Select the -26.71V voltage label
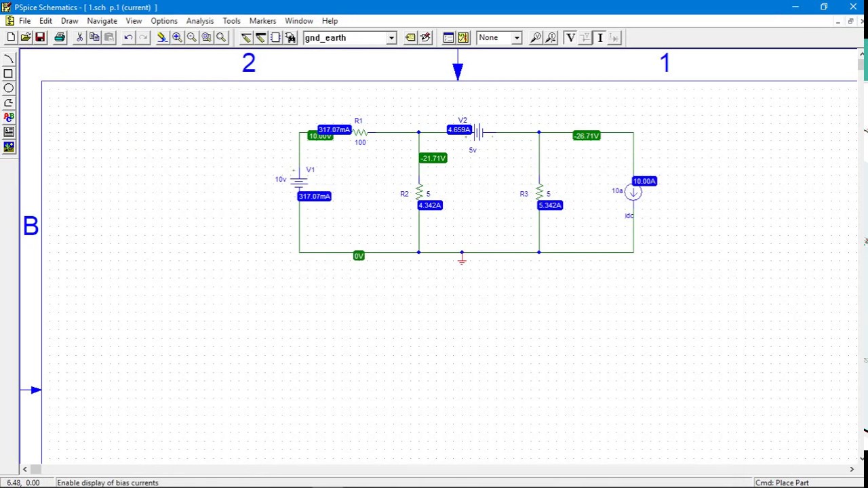This screenshot has width=868, height=488. tap(587, 136)
